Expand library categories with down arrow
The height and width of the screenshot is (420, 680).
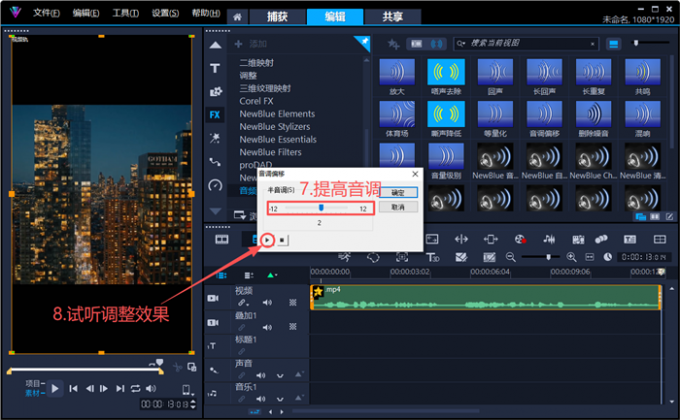click(215, 211)
